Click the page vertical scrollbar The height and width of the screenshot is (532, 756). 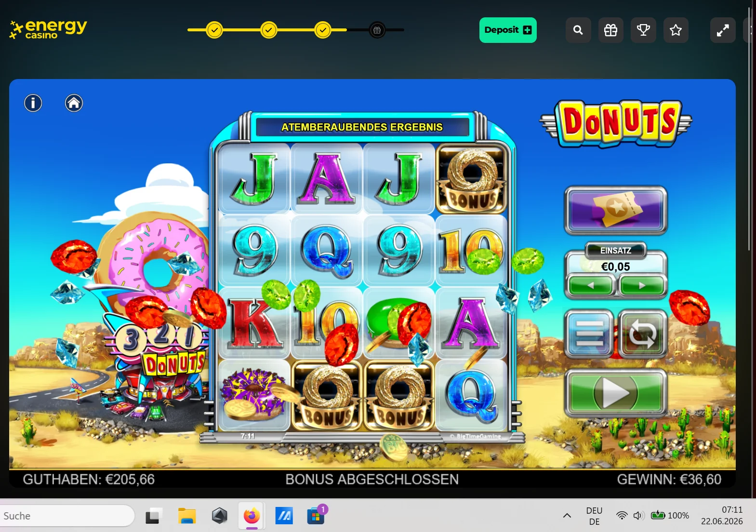749,130
